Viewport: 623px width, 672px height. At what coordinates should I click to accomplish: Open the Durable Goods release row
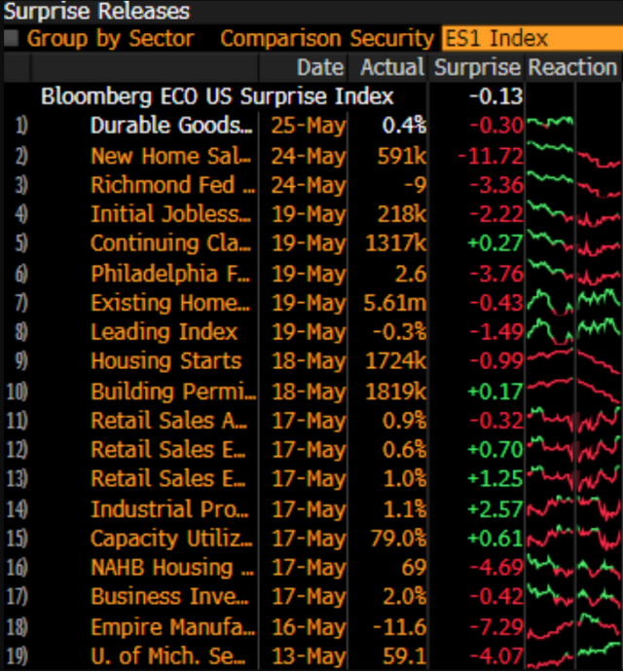[x=171, y=126]
